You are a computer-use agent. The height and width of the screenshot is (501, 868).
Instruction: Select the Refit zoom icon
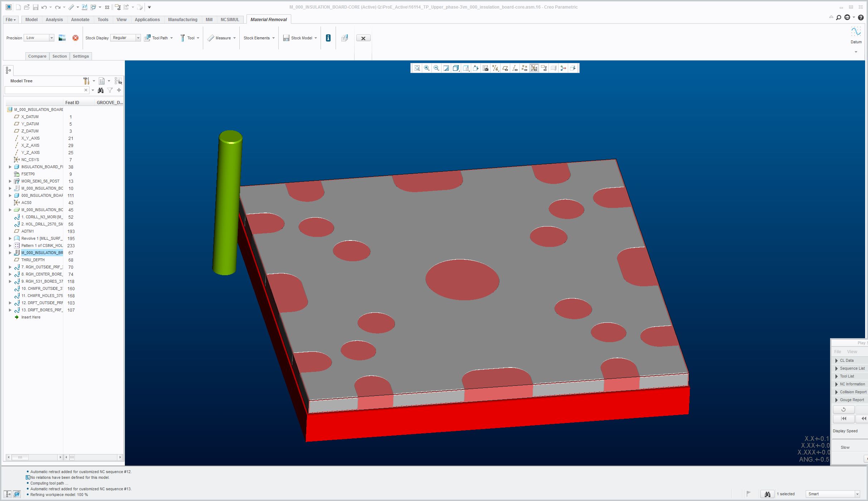[x=417, y=68]
